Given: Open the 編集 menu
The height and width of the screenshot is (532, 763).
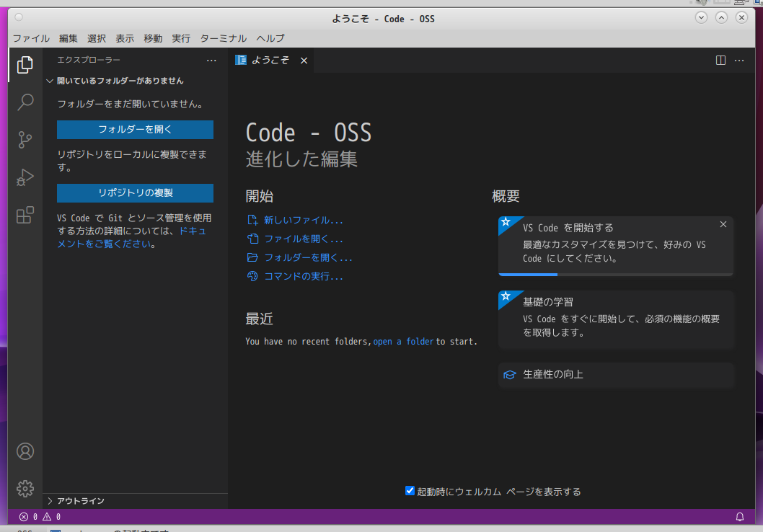Looking at the screenshot, I should click(x=68, y=38).
